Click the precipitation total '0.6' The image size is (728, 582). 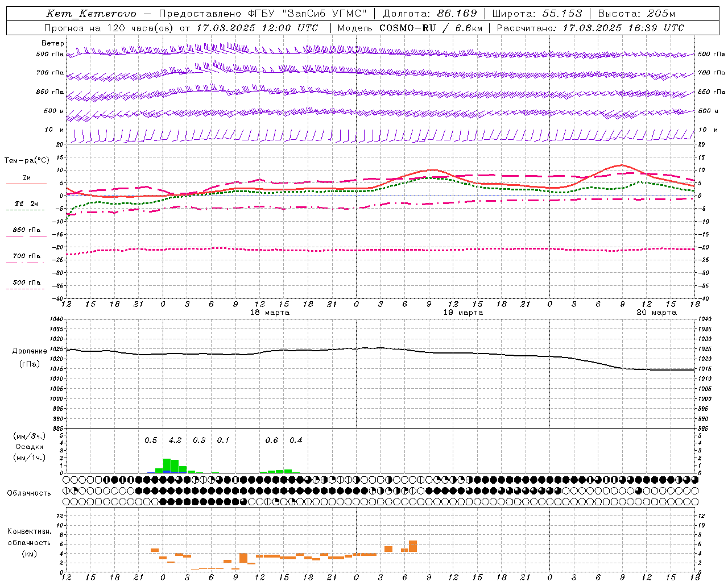click(x=272, y=440)
